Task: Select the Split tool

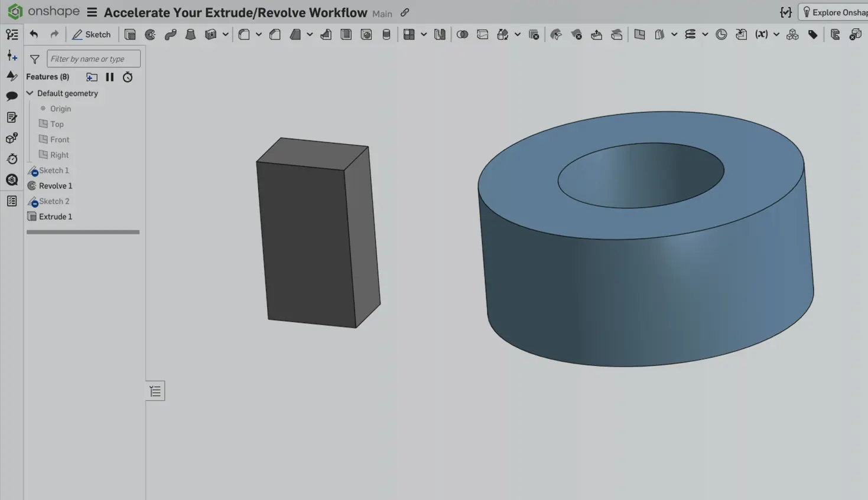Action: (482, 34)
